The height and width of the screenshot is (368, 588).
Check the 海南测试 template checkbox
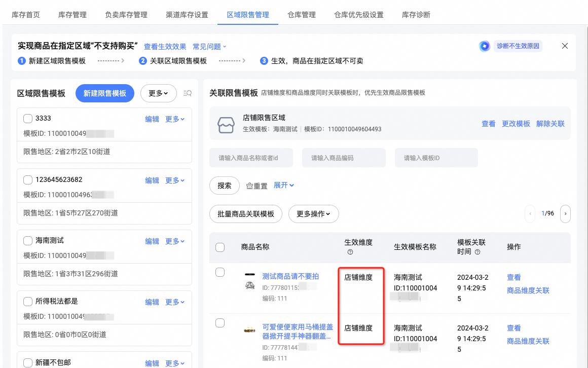click(28, 240)
